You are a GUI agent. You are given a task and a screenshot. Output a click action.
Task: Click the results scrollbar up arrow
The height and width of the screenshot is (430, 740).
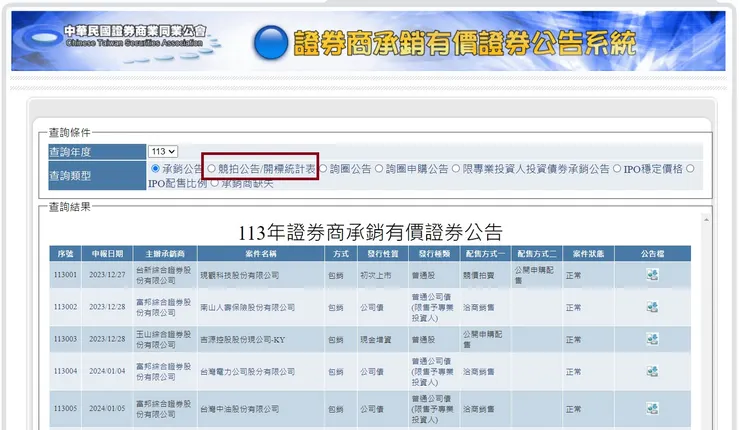706,220
